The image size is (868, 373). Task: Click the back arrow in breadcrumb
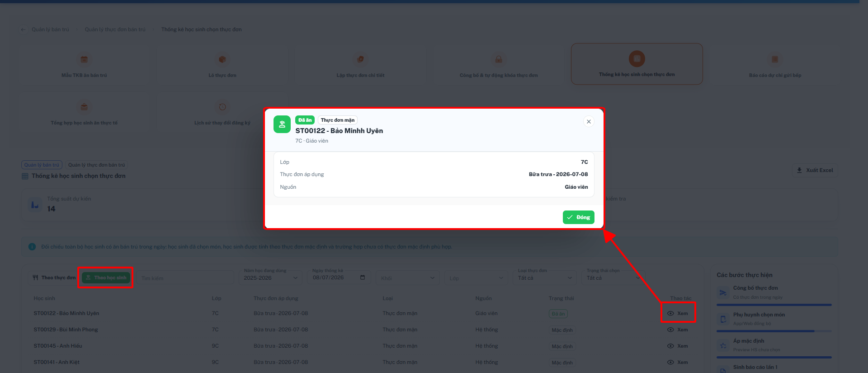coord(23,29)
